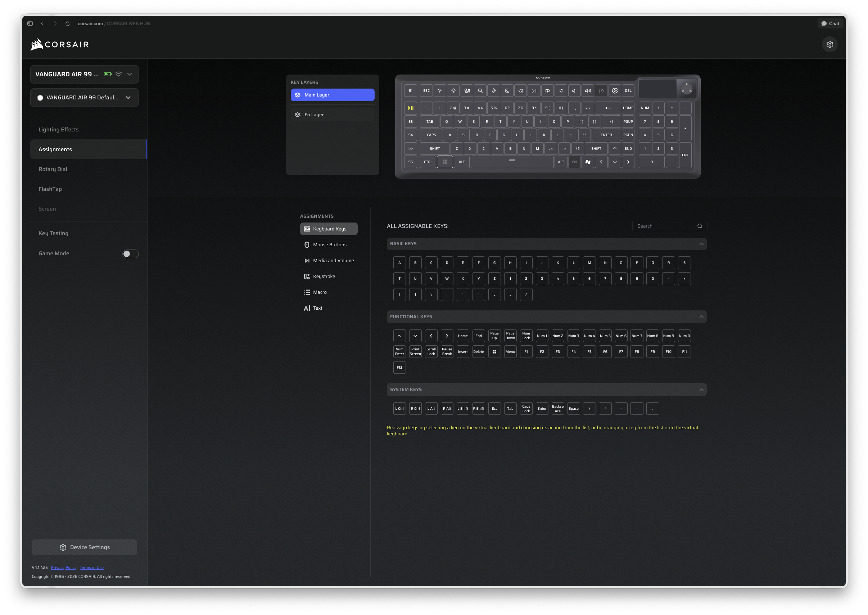Open Assignments page in sidebar
The image size is (868, 615).
point(89,149)
